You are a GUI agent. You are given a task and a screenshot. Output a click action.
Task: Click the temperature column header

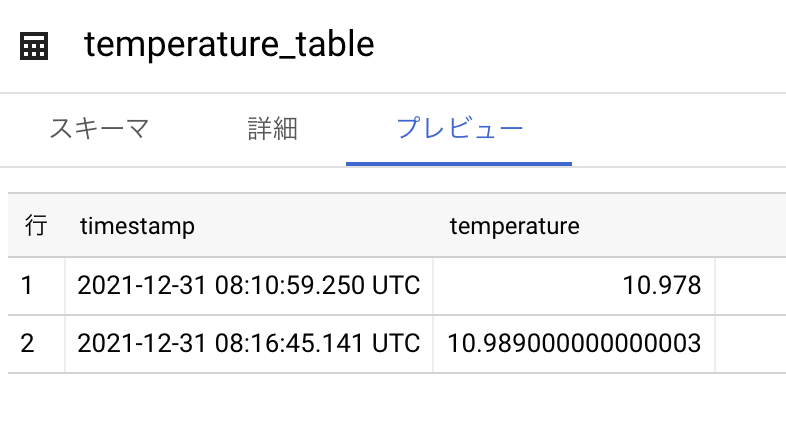point(514,226)
